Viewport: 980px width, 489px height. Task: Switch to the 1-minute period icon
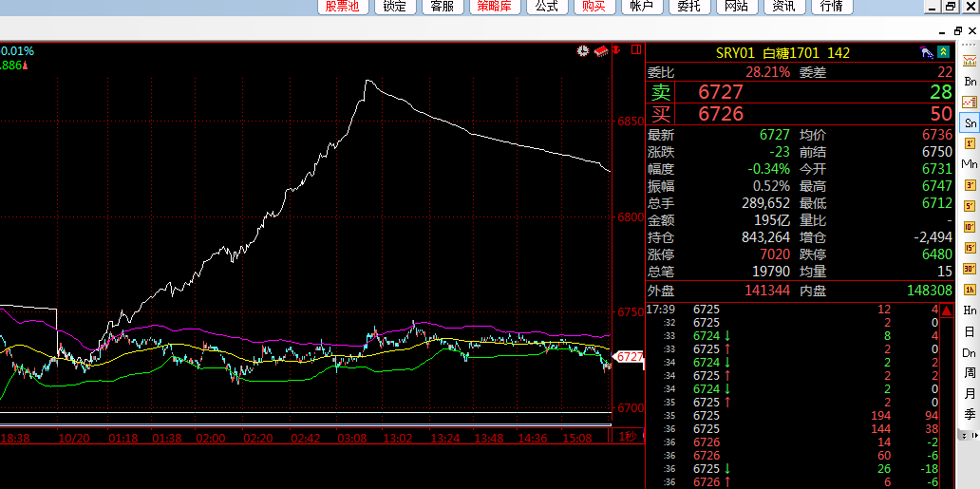(970, 143)
